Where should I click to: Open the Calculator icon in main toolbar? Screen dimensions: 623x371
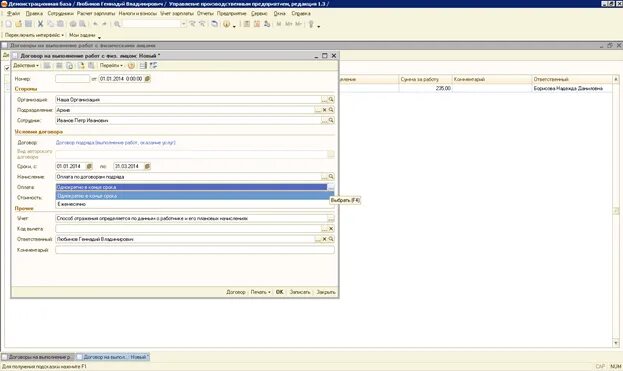pos(247,24)
